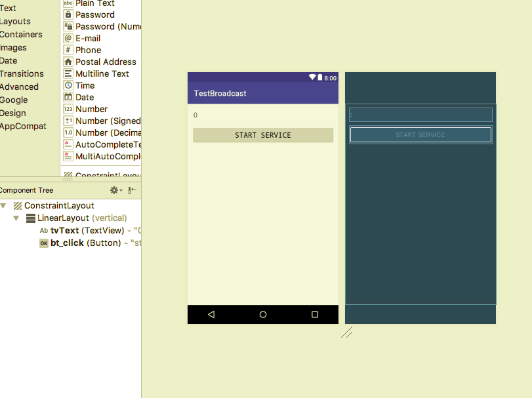The image size is (532, 398).
Task: Click the Date widget calendar icon
Action: [68, 97]
